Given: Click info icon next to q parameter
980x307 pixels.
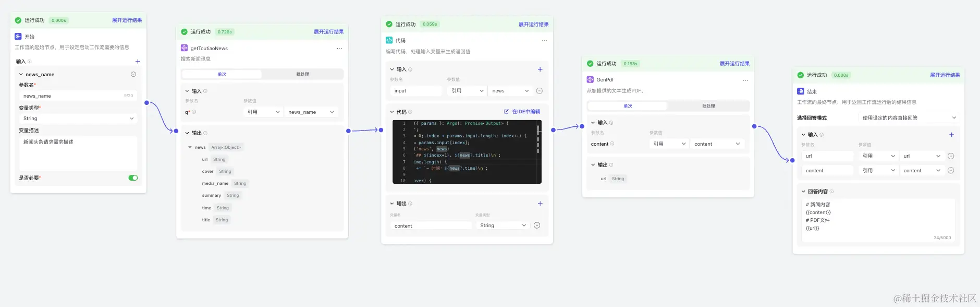Looking at the screenshot, I should point(194,112).
